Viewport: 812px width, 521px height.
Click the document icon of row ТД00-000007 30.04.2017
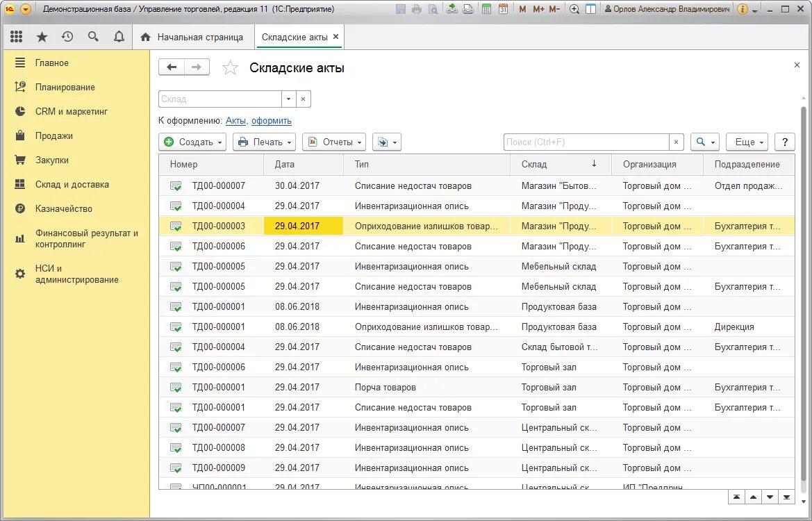click(x=176, y=186)
